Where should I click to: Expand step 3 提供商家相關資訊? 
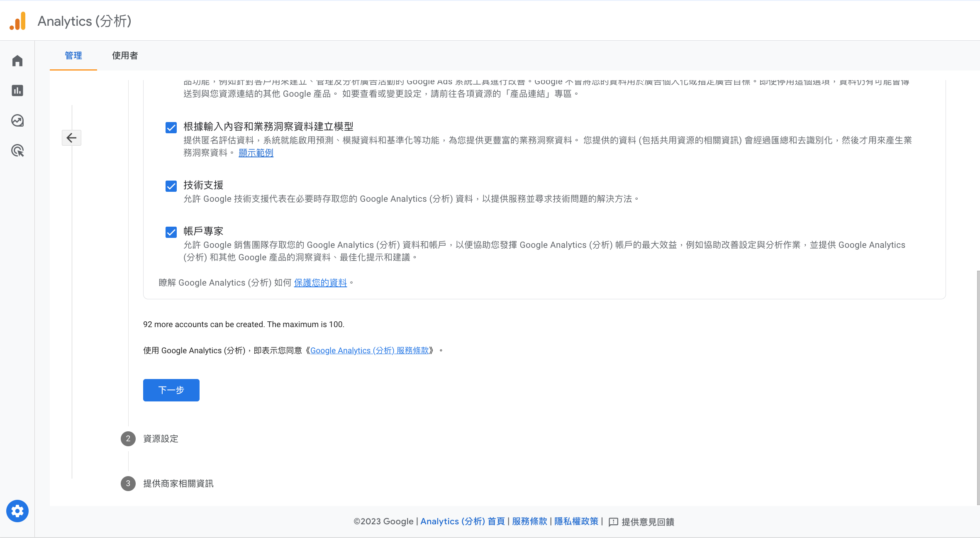(178, 484)
